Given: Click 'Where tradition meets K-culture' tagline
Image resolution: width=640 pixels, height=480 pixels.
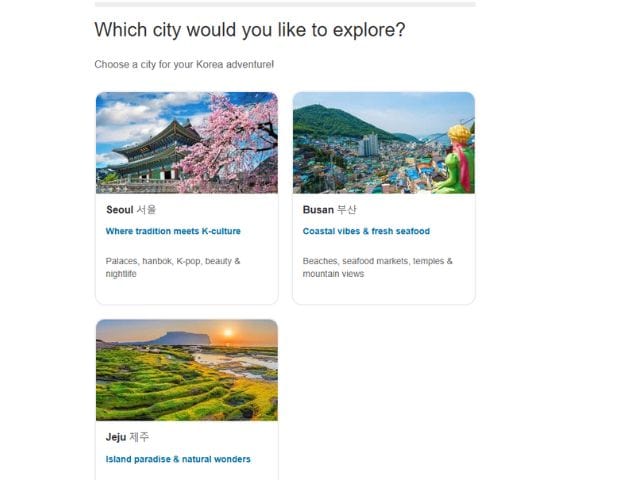Looking at the screenshot, I should (x=173, y=231).
